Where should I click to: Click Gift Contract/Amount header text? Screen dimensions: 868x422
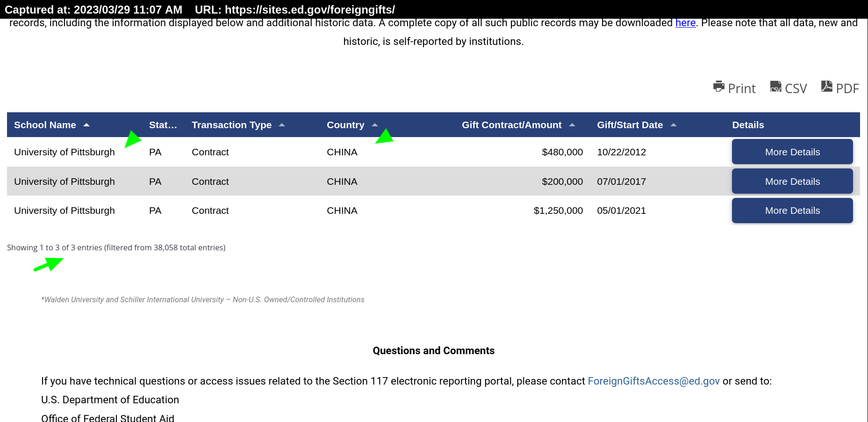click(x=512, y=125)
